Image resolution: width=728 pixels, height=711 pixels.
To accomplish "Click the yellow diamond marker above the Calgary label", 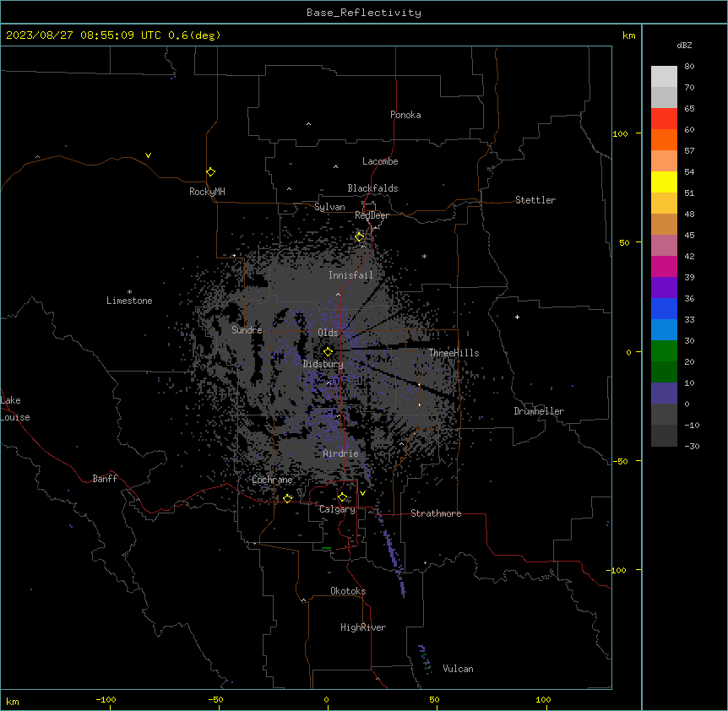I will (x=342, y=497).
